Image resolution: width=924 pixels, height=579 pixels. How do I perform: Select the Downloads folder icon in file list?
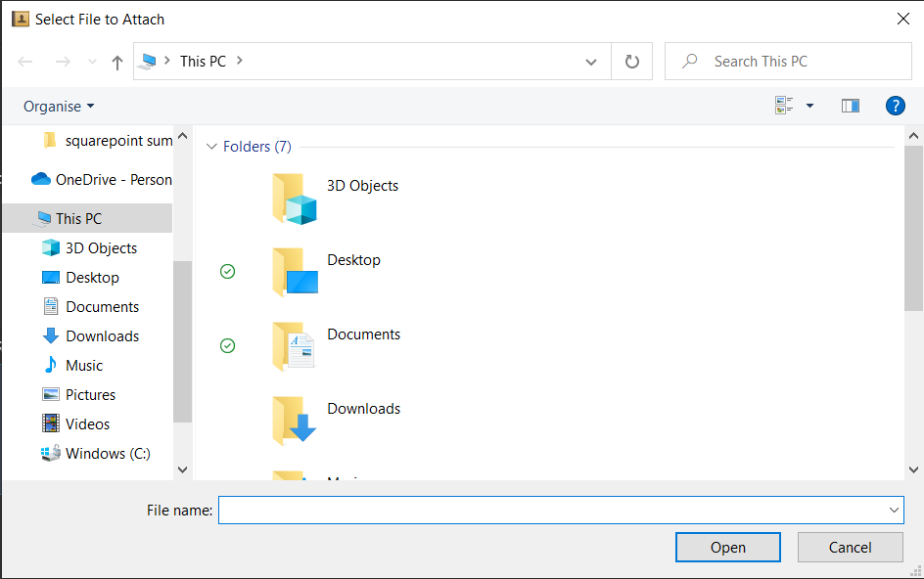point(294,421)
